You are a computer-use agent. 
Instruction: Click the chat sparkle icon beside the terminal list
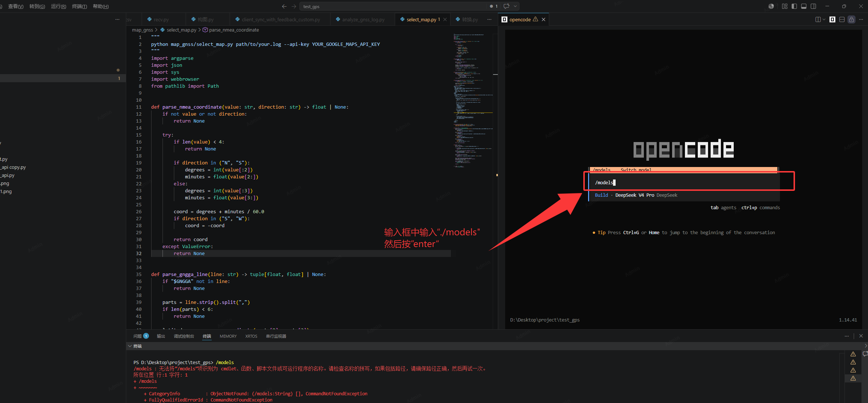coord(865,354)
